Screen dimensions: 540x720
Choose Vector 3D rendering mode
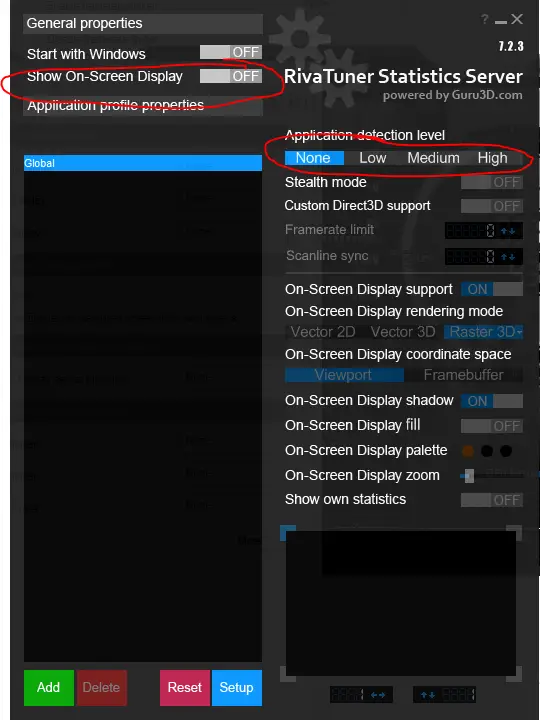(403, 332)
